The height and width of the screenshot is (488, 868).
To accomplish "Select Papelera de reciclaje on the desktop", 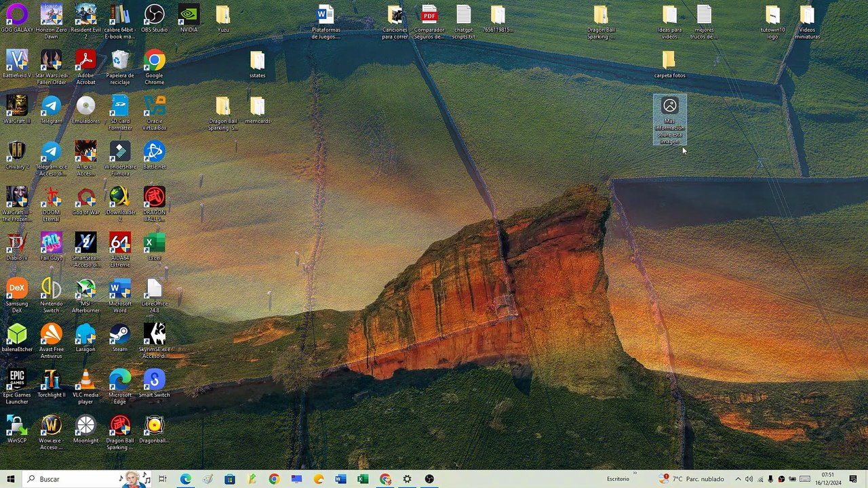I will 120,67.
